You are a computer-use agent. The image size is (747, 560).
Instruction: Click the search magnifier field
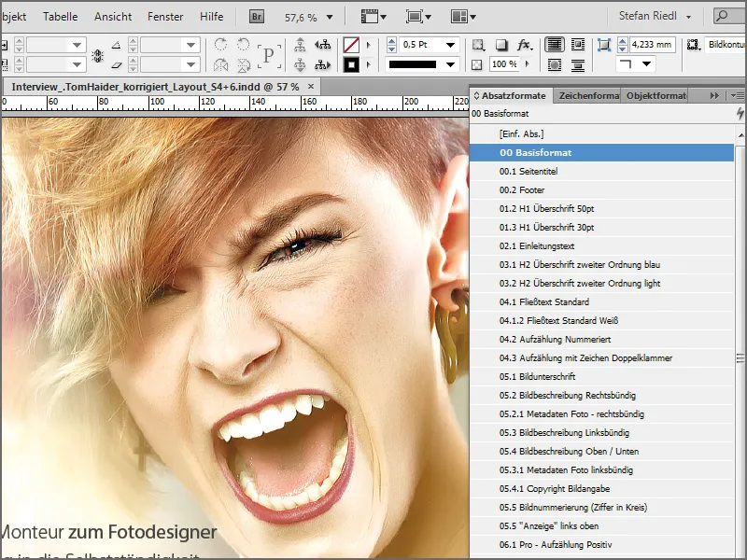pos(729,16)
